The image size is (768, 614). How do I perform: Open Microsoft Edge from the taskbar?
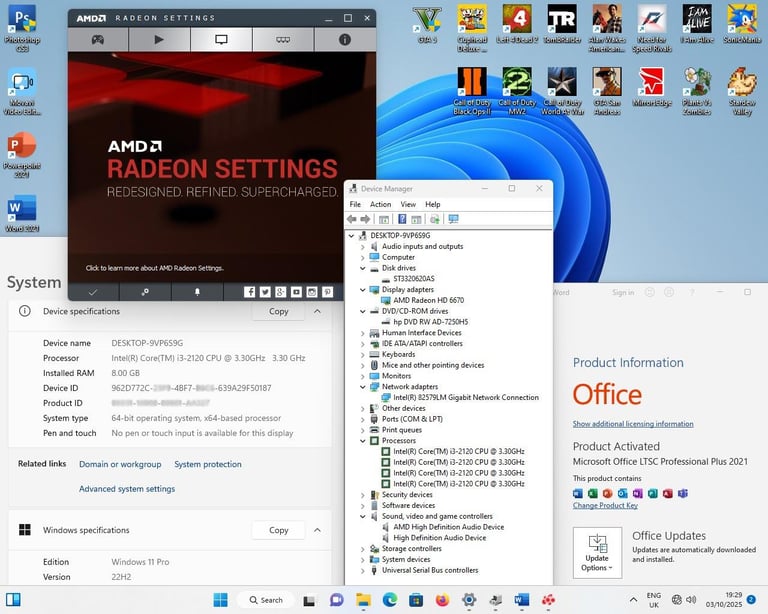(x=390, y=600)
